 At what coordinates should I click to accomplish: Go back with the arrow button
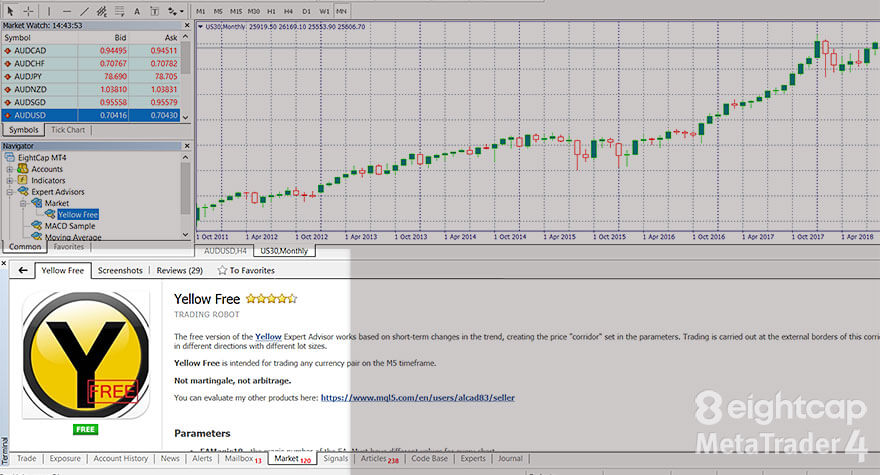22,270
